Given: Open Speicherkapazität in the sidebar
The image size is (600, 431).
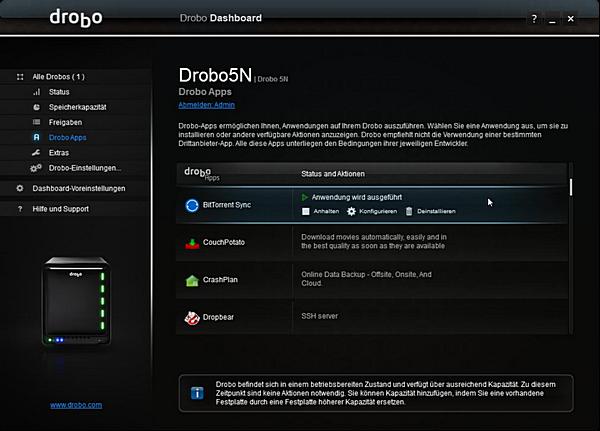Looking at the screenshot, I should pyautogui.click(x=78, y=107).
